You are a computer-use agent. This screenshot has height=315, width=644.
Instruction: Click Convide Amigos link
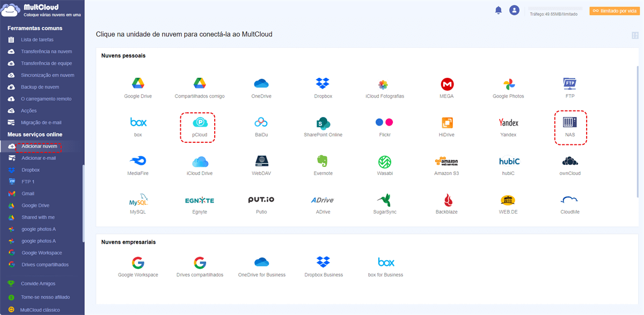pyautogui.click(x=38, y=283)
